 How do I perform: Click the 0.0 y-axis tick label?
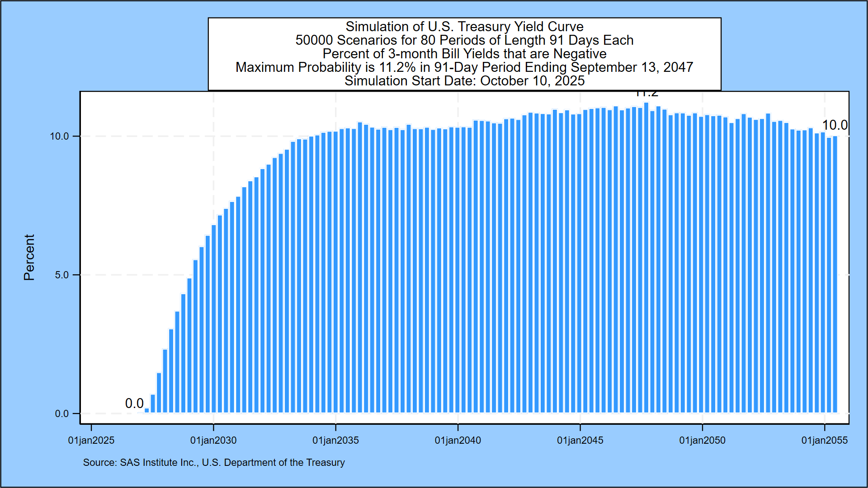(x=62, y=414)
